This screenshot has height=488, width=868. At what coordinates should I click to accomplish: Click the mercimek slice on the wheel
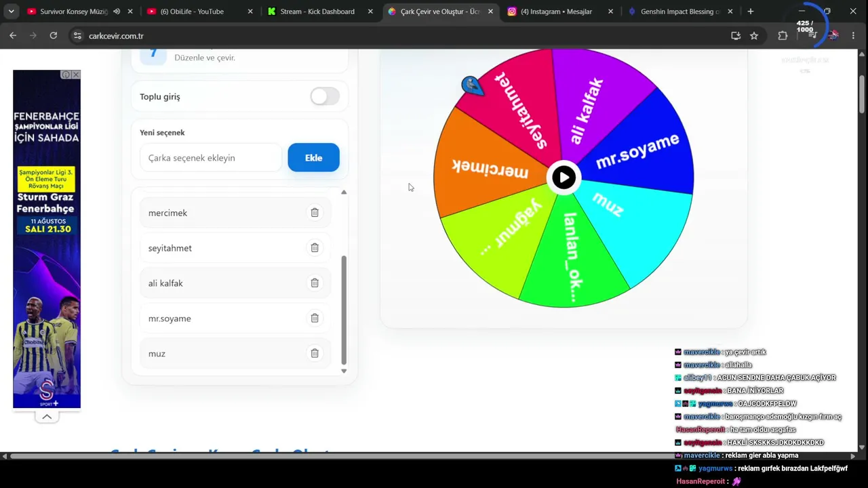coord(488,168)
